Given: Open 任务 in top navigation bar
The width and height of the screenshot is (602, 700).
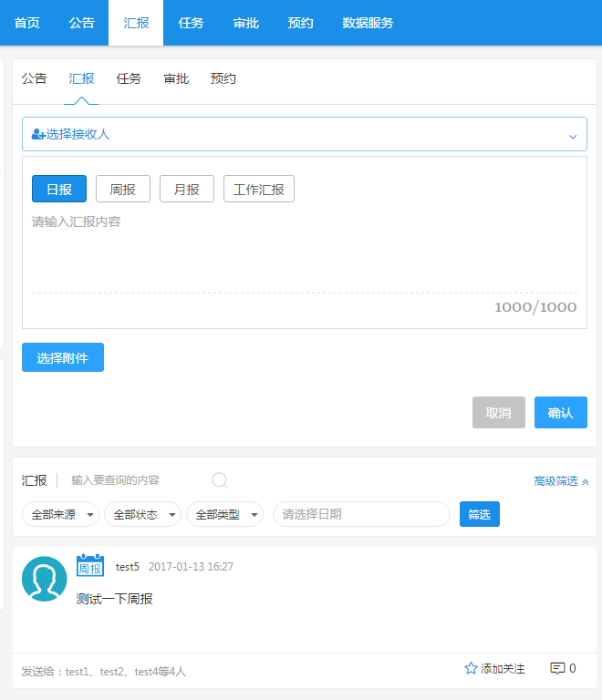Looking at the screenshot, I should [192, 23].
